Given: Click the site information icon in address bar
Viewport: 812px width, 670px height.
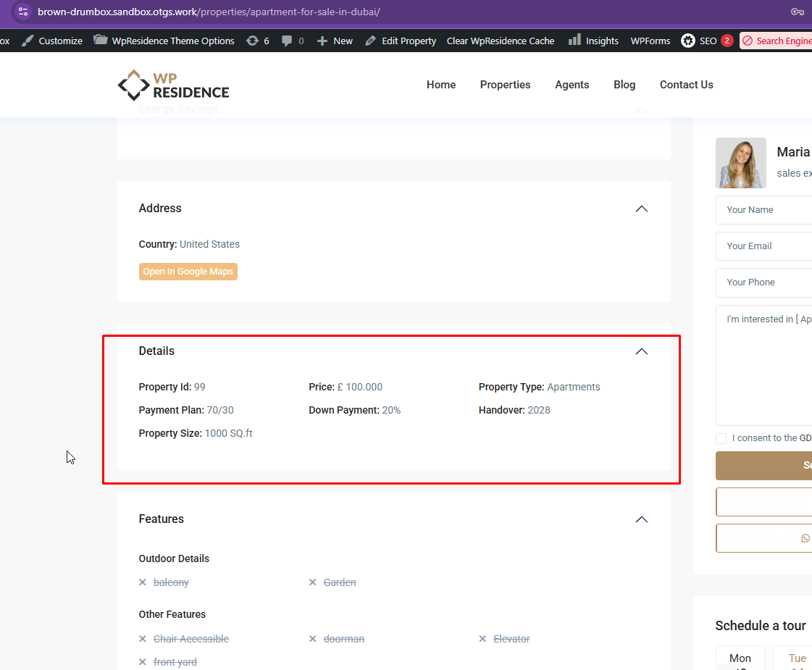Looking at the screenshot, I should coord(22,12).
